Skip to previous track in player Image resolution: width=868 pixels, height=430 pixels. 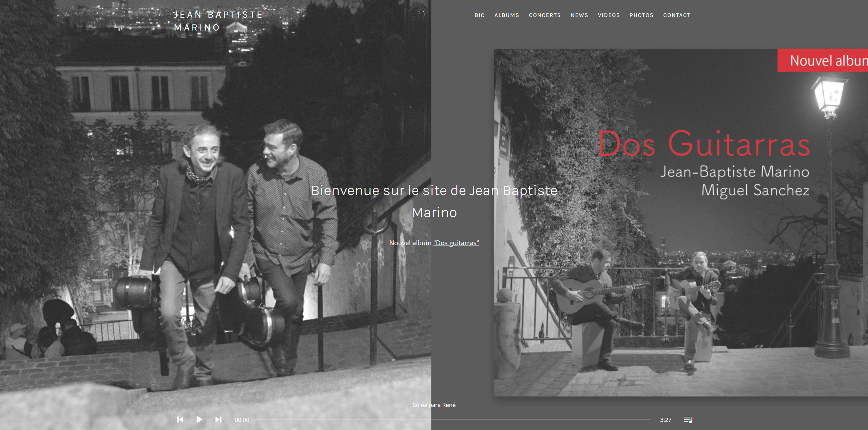[180, 419]
